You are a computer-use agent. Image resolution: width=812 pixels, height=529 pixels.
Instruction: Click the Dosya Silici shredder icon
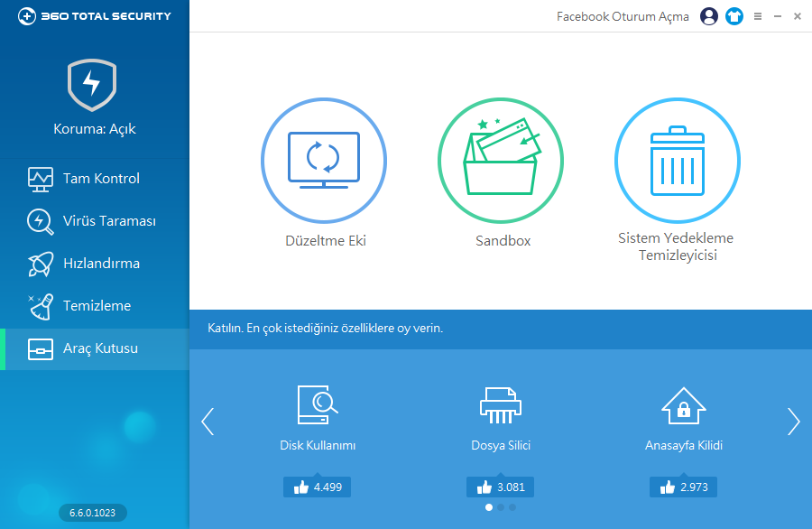(500, 405)
